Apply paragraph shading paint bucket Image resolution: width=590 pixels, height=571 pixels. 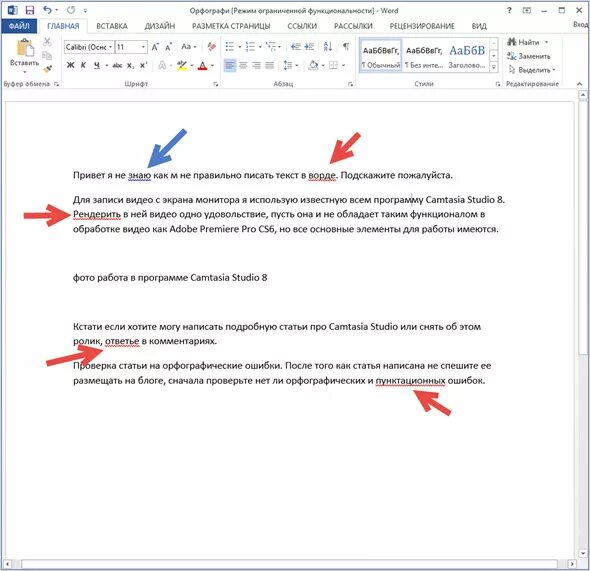pyautogui.click(x=313, y=65)
